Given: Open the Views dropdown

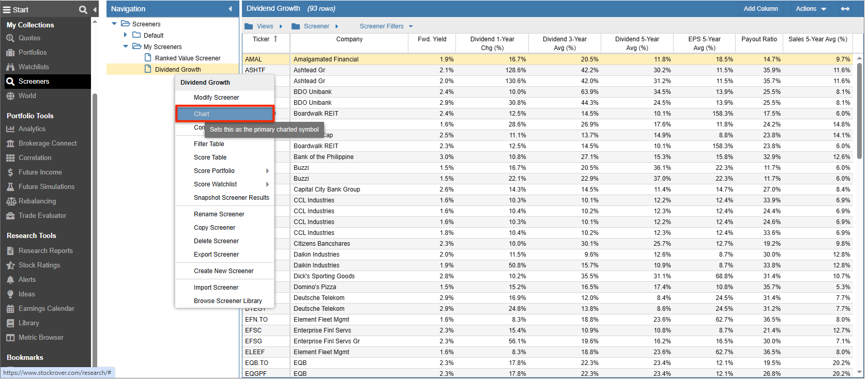Looking at the screenshot, I should [x=264, y=26].
